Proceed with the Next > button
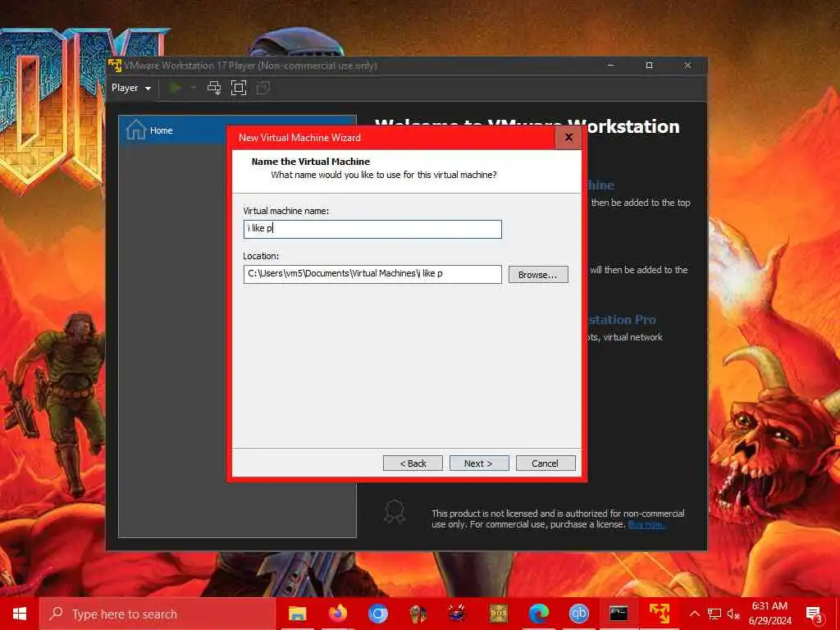This screenshot has width=840, height=630. 479,463
